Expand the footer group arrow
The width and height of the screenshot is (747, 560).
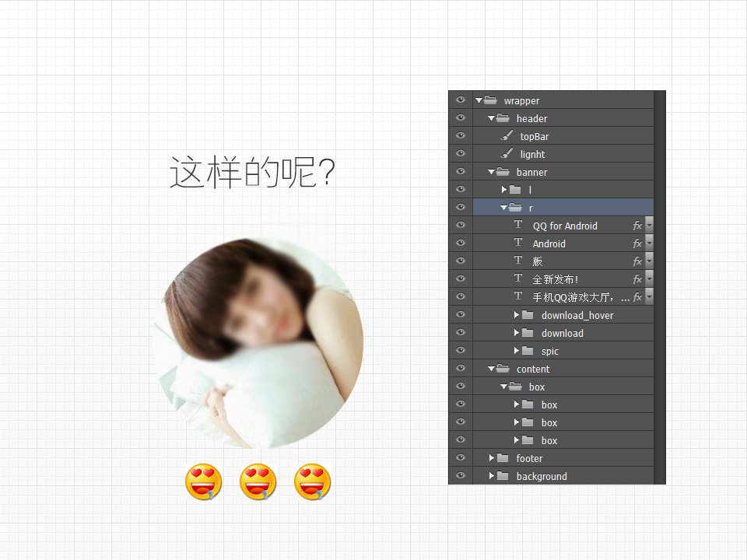click(492, 458)
